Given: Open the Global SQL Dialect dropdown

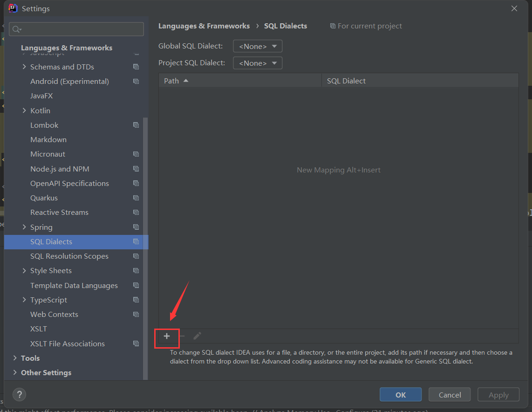Looking at the screenshot, I should click(x=258, y=46).
